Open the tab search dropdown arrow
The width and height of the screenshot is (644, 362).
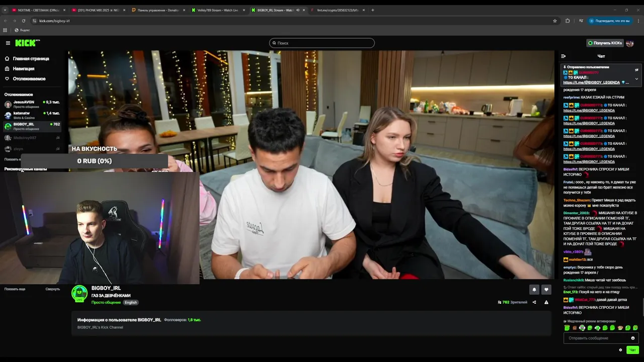coord(5,10)
